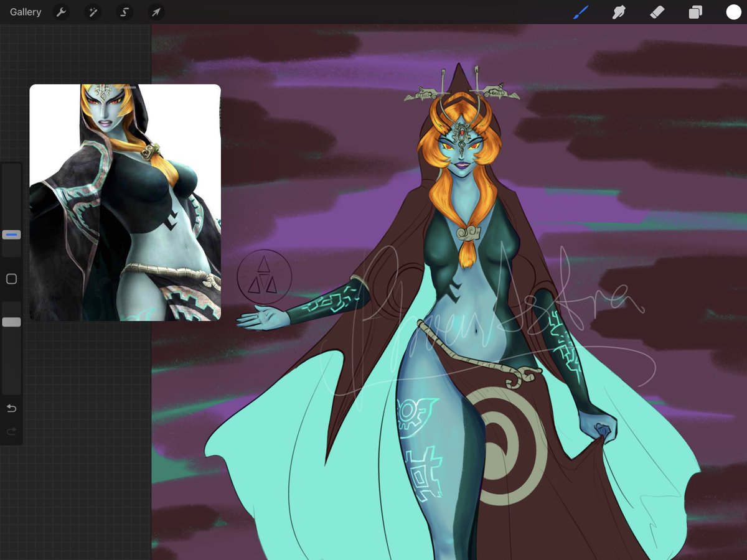Image resolution: width=747 pixels, height=560 pixels.
Task: Open the Actions menu with the wrench icon
Action: (60, 12)
